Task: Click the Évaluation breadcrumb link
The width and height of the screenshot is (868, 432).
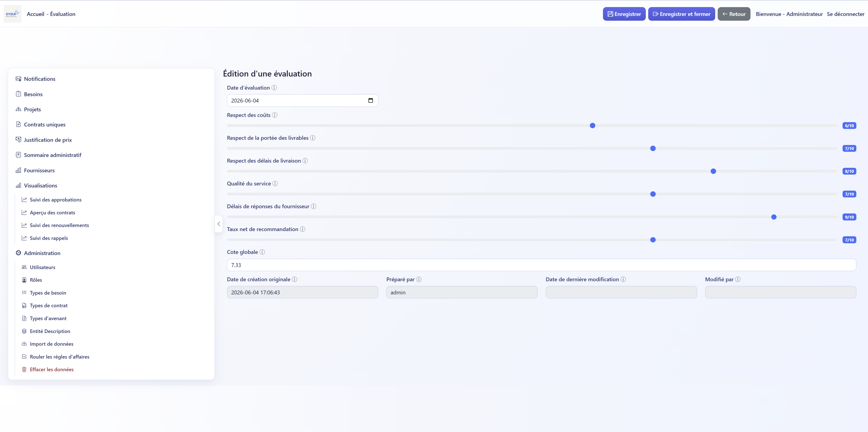Action: click(63, 14)
